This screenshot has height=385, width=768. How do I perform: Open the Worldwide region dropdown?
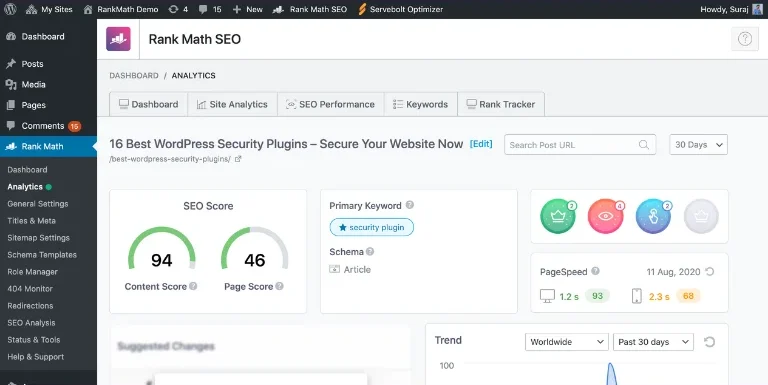coord(567,342)
